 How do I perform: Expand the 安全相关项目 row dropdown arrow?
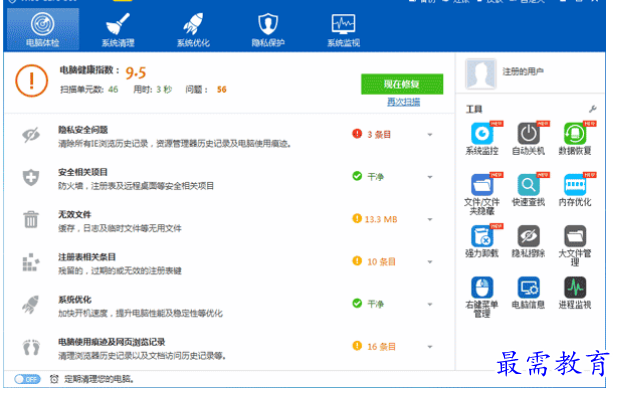430,177
